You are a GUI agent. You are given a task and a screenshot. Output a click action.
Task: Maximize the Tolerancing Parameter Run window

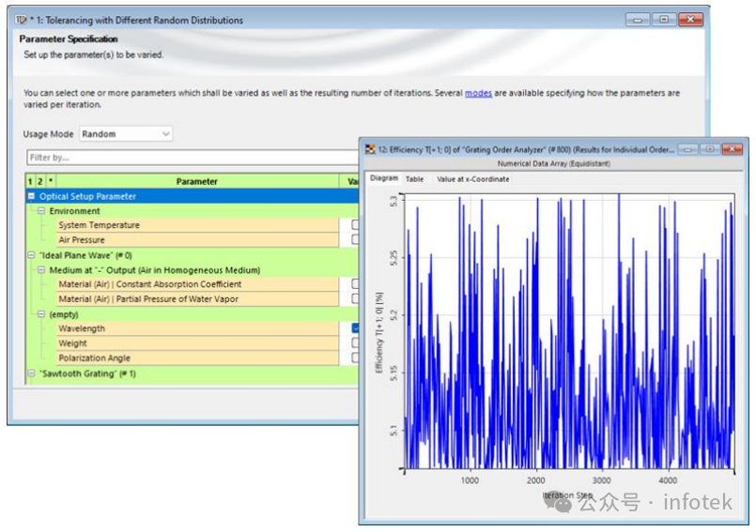point(664,20)
